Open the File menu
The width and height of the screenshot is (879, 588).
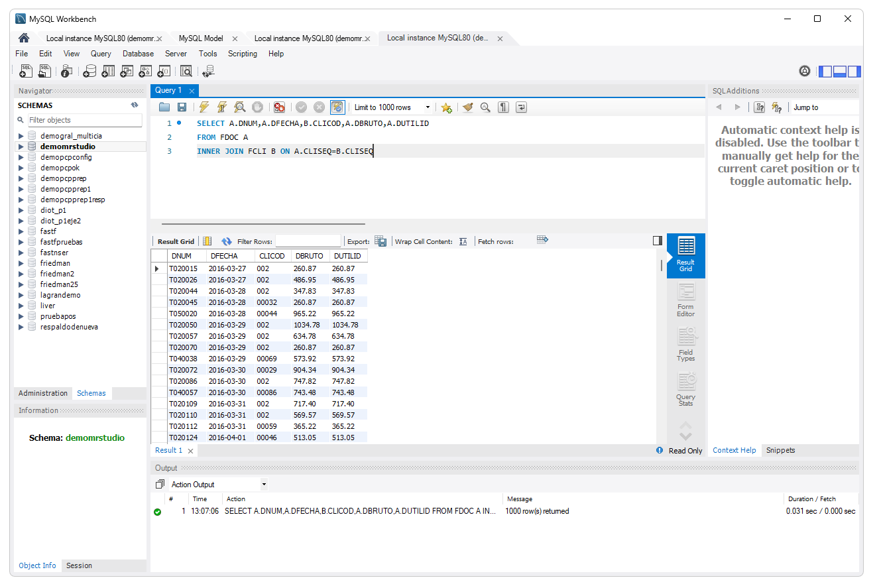pyautogui.click(x=21, y=54)
